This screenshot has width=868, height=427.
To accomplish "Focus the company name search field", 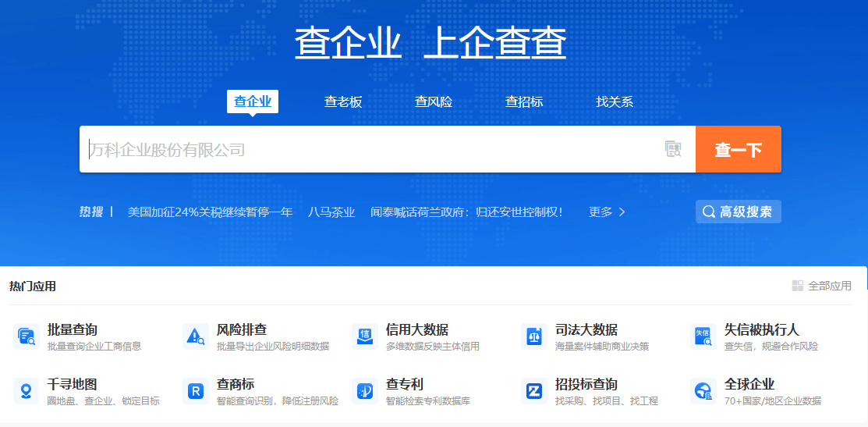I will (367, 149).
